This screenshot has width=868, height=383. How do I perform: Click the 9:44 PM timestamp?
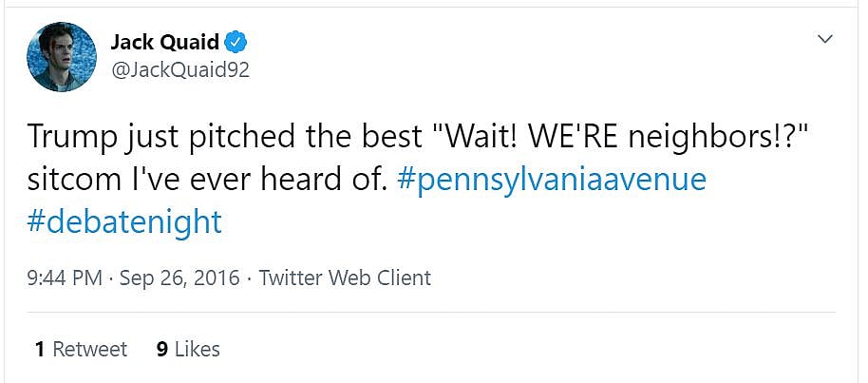pos(66,278)
